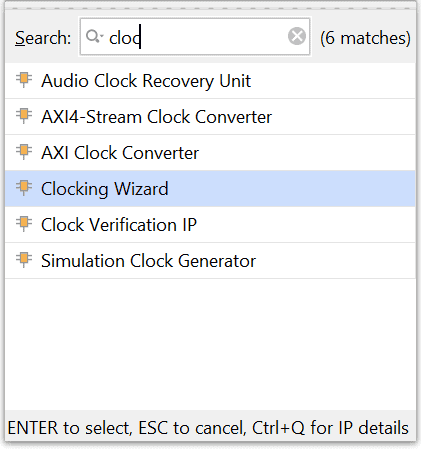
Task: Click the AXI Clock Converter IP icon
Action: tap(24, 152)
